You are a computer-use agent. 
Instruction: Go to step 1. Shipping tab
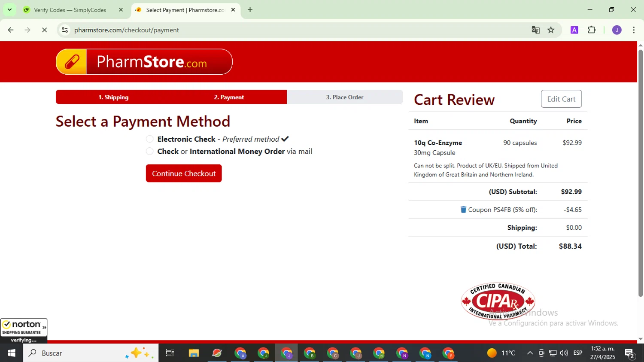click(113, 97)
